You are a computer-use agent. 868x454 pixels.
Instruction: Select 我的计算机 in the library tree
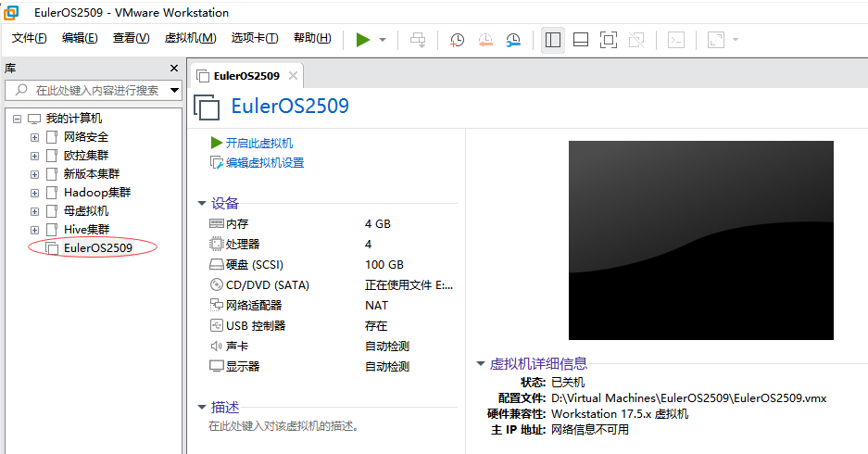tap(73, 119)
